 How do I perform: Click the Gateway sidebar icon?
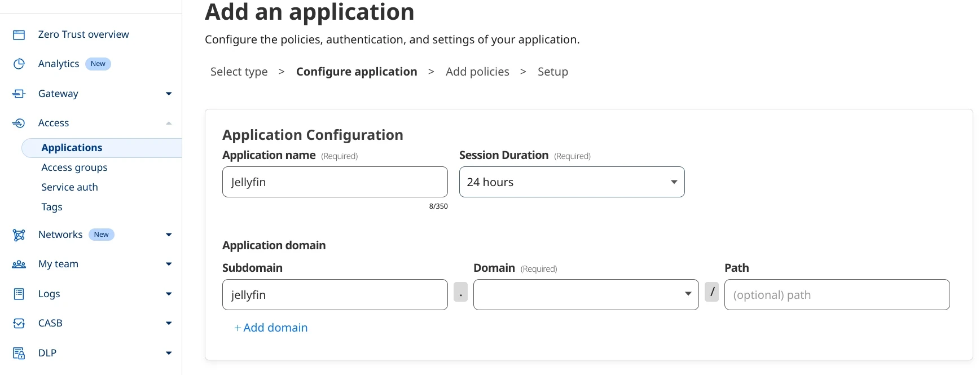click(x=19, y=94)
